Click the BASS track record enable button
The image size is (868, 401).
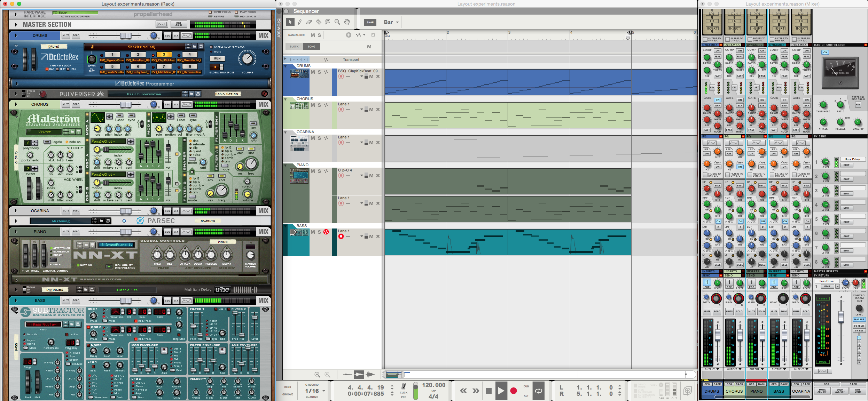341,236
